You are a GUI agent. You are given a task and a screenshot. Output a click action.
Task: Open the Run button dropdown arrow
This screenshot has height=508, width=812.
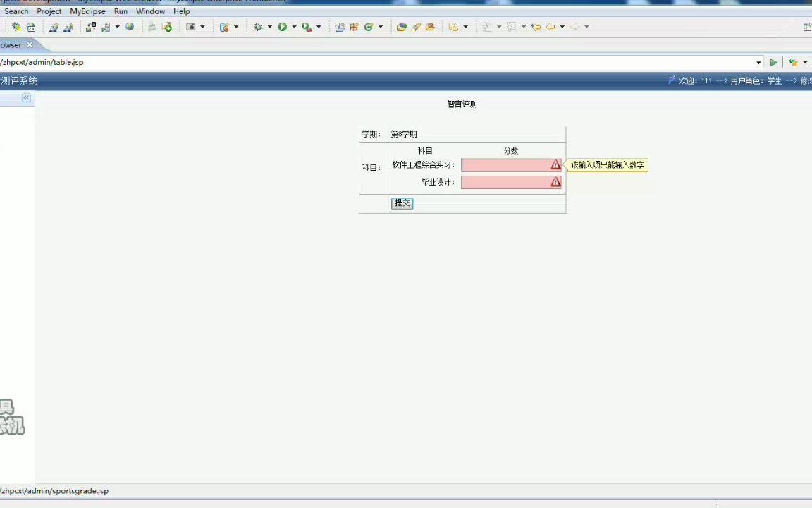coord(293,26)
